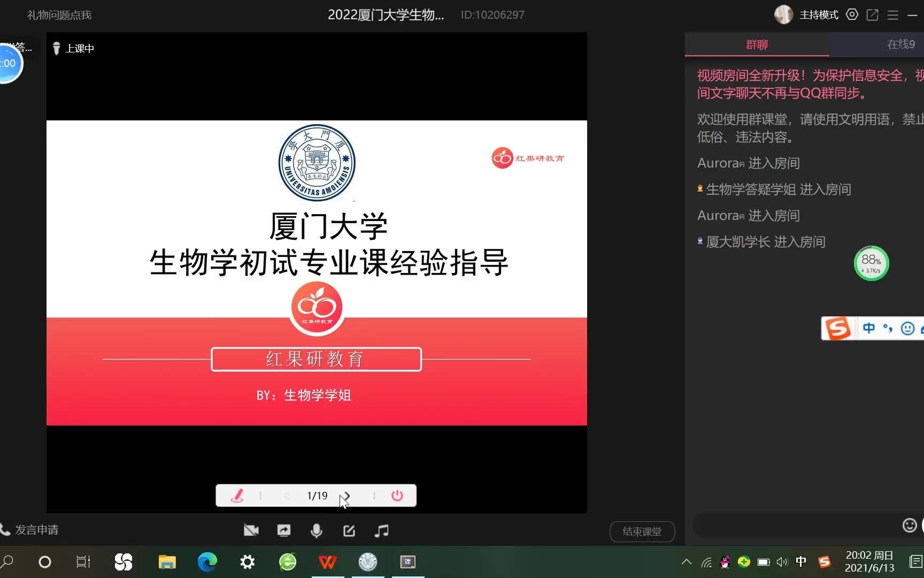This screenshot has width=924, height=578.
Task: Click 结束课堂 button
Action: [x=642, y=531]
